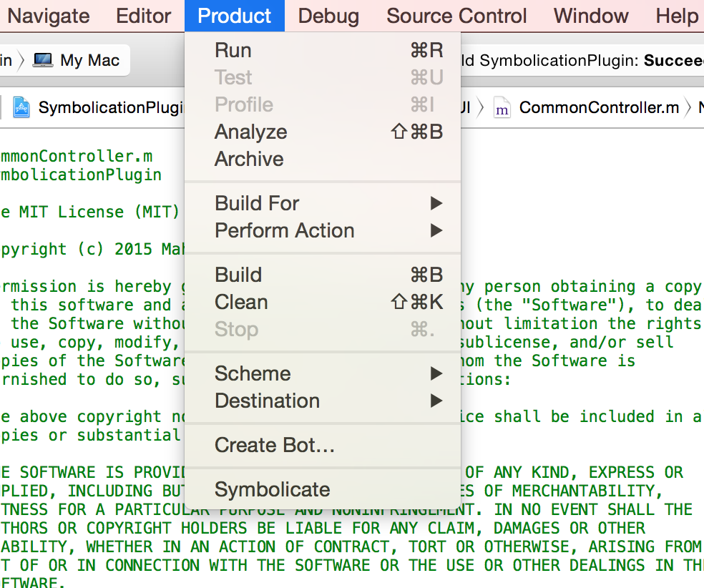Click the My Mac destination icon
Viewport: 704px width, 588px height.
[43, 60]
